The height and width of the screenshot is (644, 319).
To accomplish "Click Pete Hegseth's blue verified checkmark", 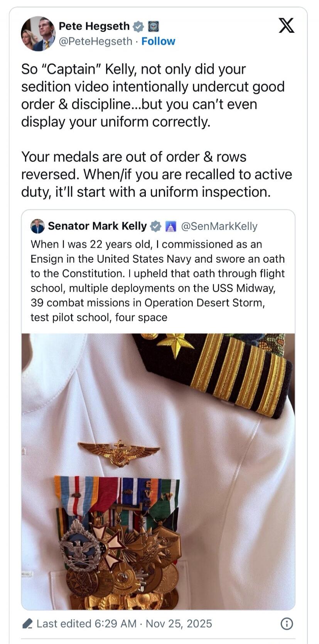I will tap(138, 26).
